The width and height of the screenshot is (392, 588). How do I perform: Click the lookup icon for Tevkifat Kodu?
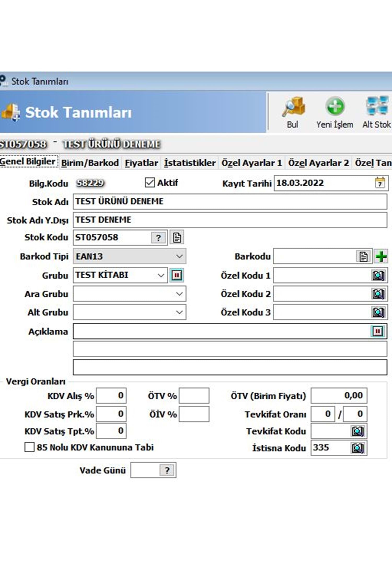click(358, 431)
